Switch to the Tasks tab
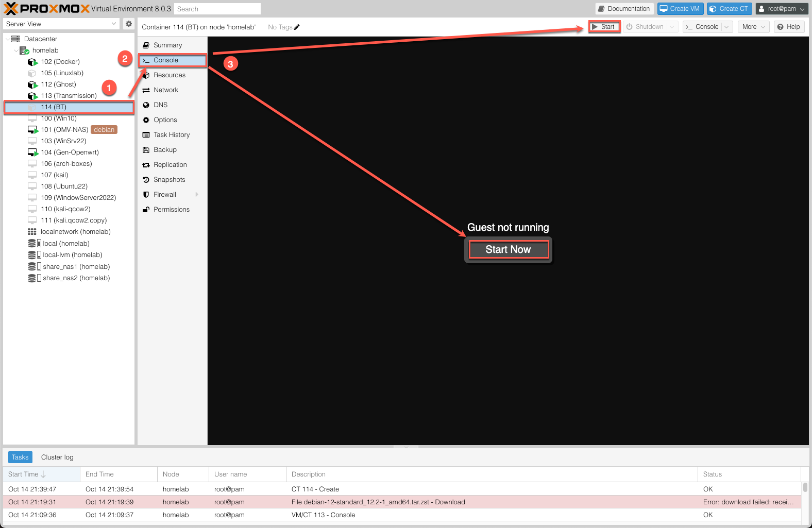The width and height of the screenshot is (812, 528). [20, 457]
